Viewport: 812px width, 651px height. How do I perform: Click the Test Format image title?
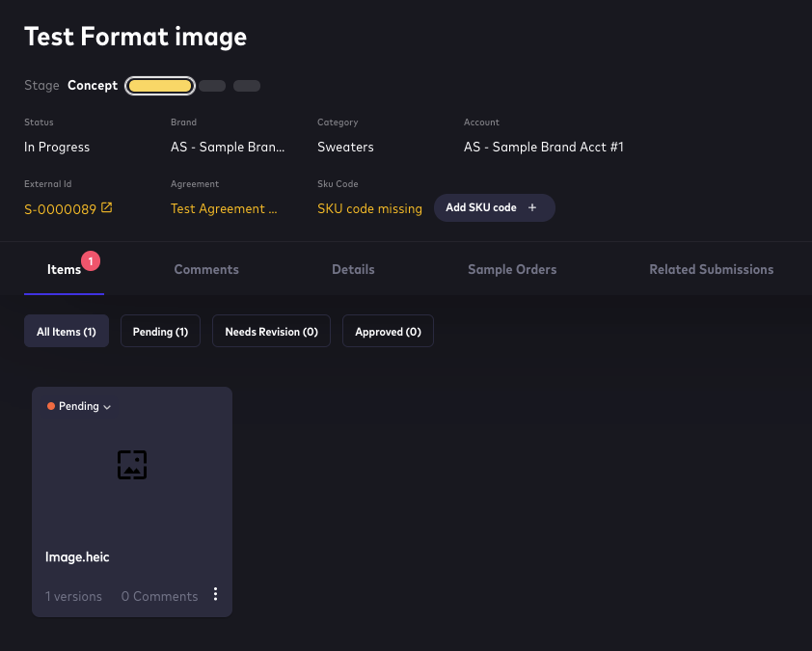pos(136,37)
